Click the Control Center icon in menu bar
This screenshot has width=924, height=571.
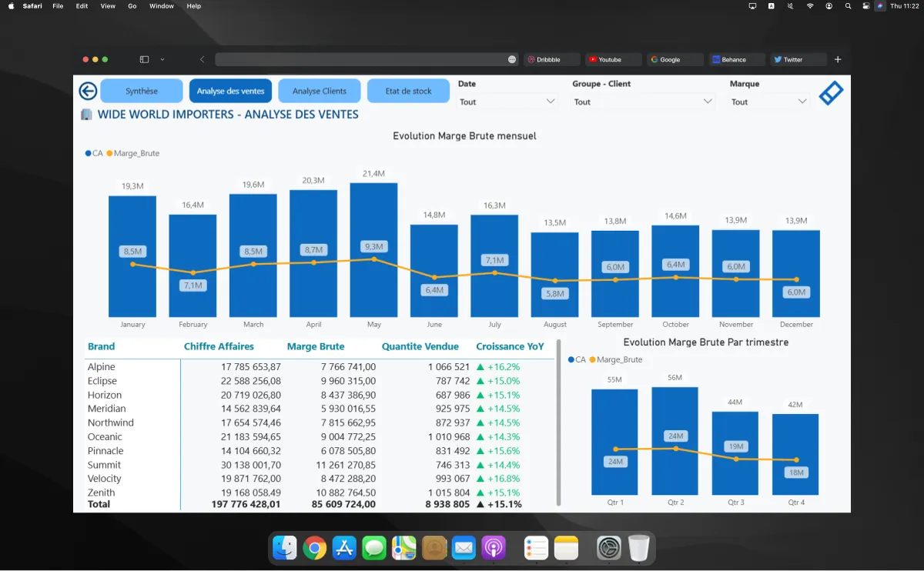pyautogui.click(x=865, y=6)
